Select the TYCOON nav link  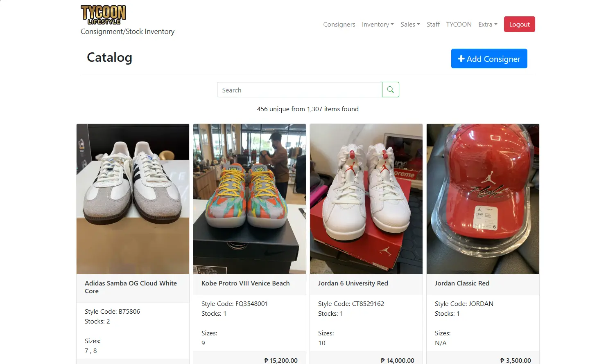coord(459,25)
